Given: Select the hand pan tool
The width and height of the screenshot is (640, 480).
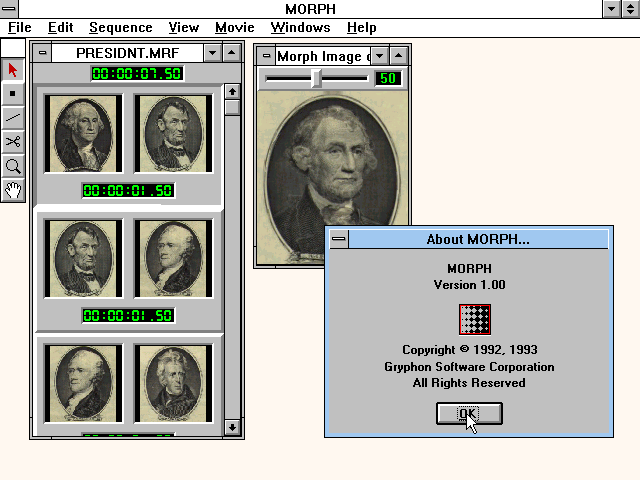Looking at the screenshot, I should pyautogui.click(x=13, y=190).
